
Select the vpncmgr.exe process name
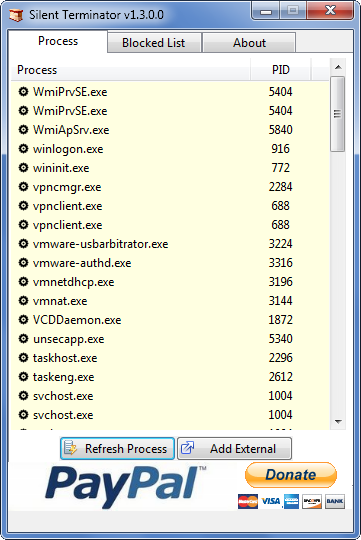tap(67, 187)
